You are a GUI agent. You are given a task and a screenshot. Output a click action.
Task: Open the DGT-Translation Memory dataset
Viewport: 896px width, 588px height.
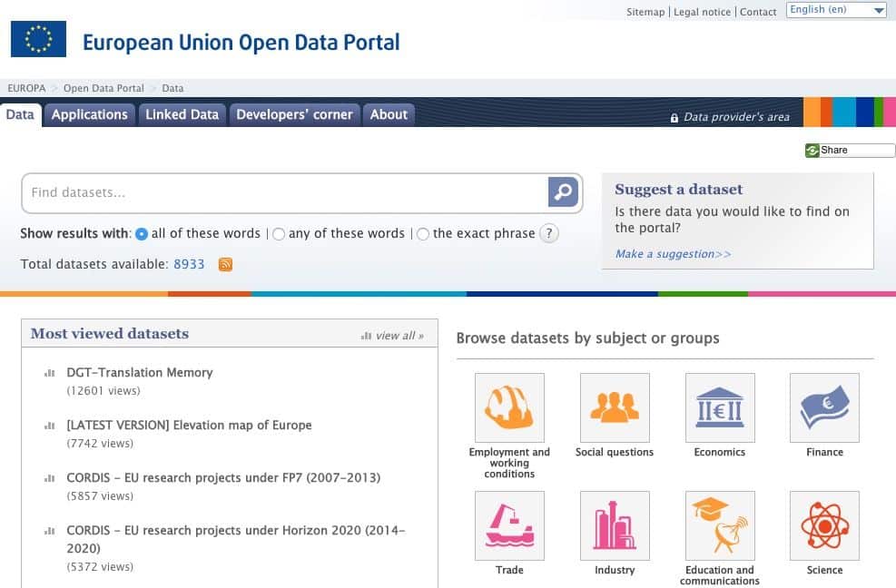point(140,373)
